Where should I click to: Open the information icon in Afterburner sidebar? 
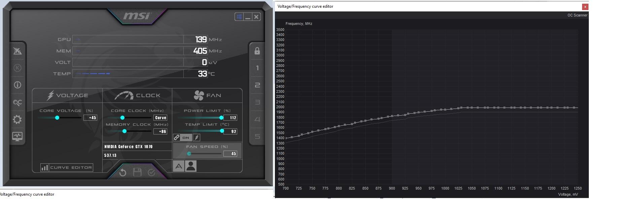pos(17,85)
